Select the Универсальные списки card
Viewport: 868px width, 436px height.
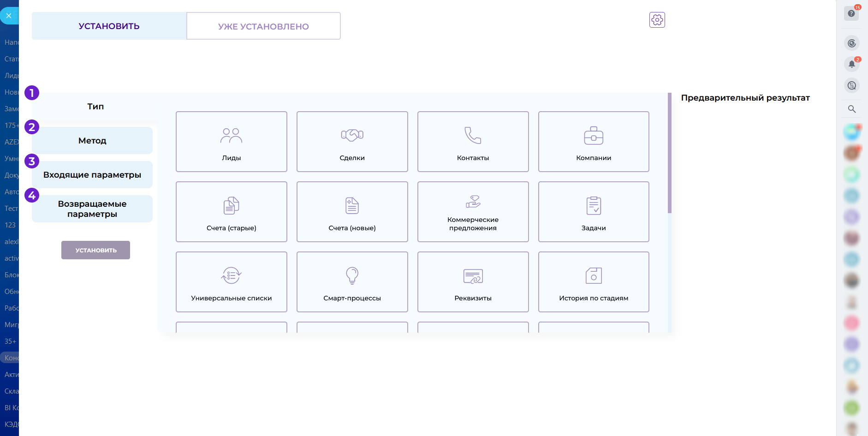tap(232, 282)
